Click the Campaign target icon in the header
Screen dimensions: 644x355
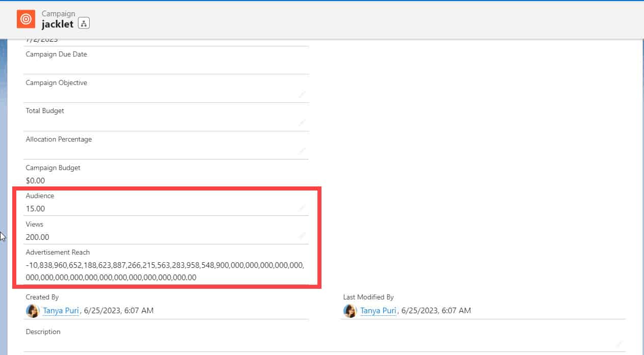coord(25,19)
